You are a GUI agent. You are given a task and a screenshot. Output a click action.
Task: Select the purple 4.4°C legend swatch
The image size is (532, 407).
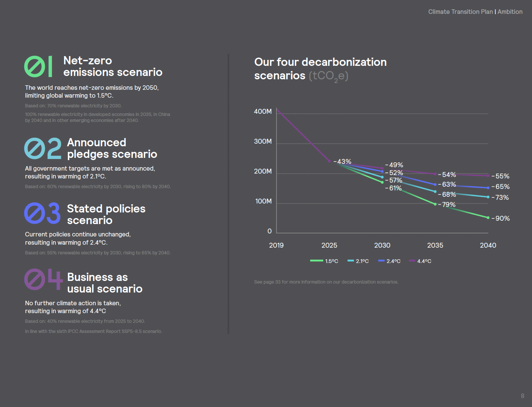click(x=412, y=261)
